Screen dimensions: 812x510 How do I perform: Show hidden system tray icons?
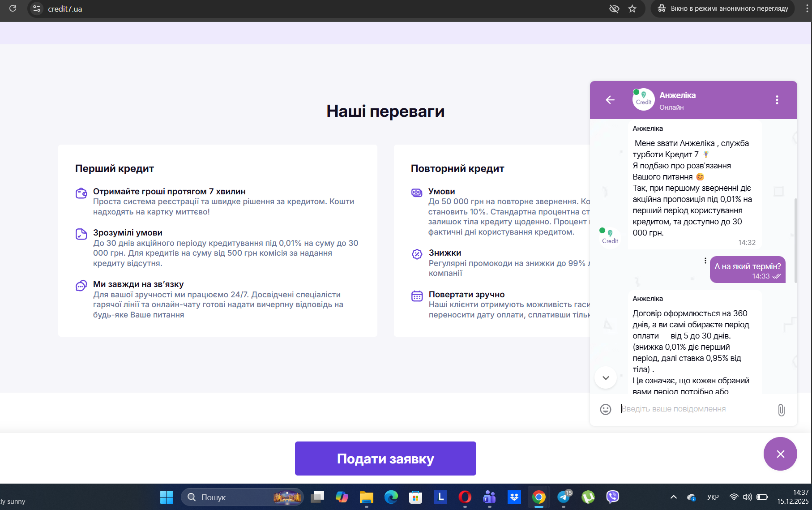click(x=673, y=497)
